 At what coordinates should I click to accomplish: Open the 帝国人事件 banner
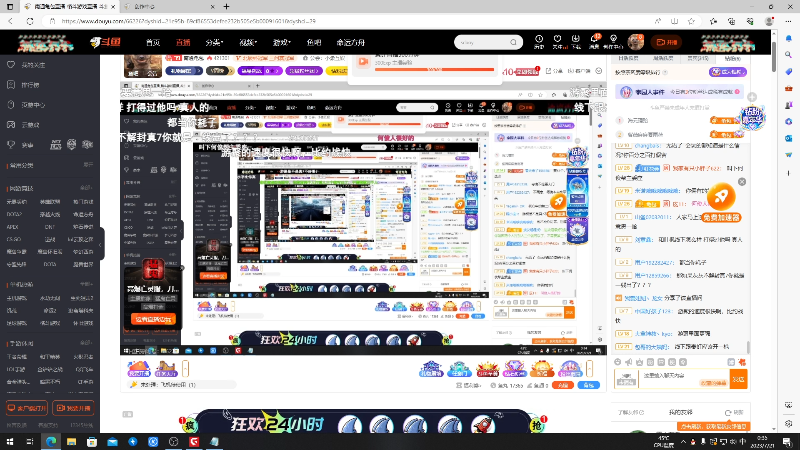[x=679, y=92]
